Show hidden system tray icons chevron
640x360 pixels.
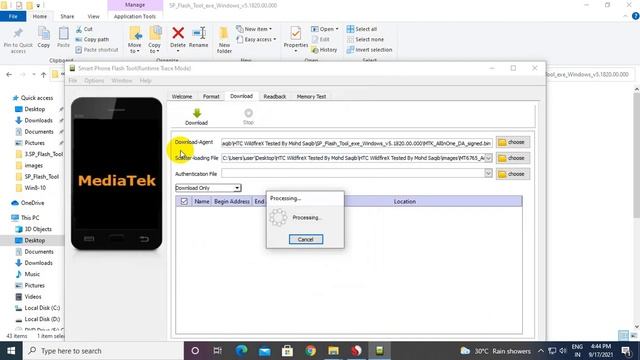click(540, 351)
